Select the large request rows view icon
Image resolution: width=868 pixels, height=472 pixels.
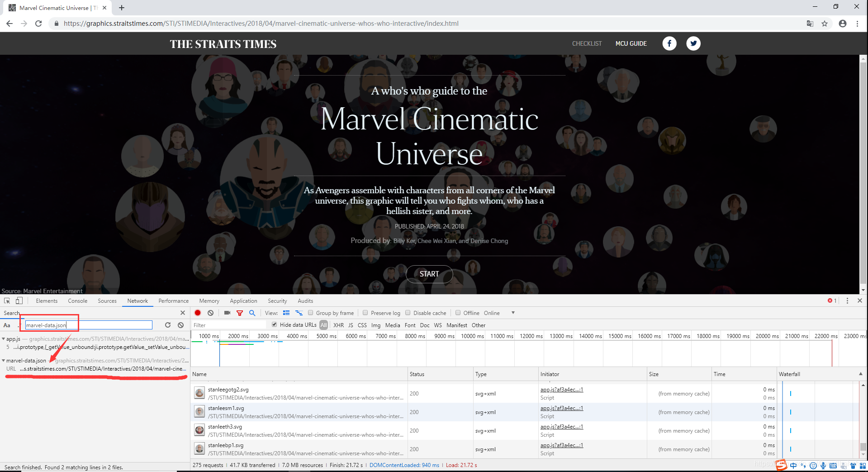(286, 313)
